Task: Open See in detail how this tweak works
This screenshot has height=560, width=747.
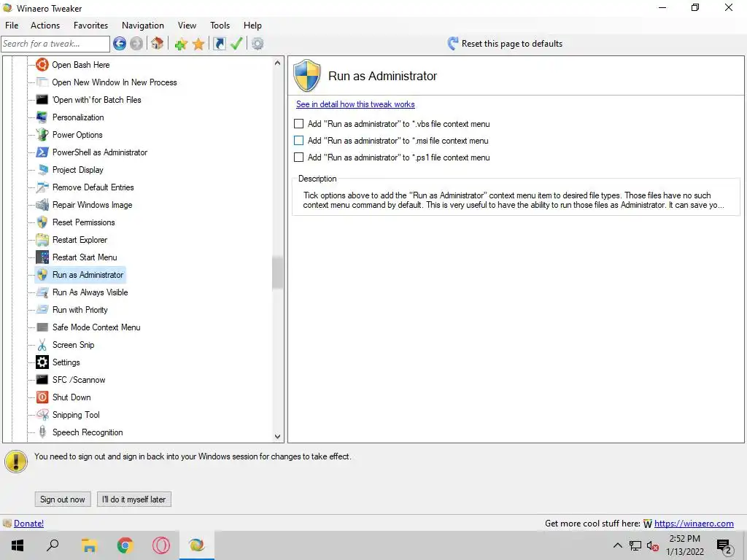Action: point(355,104)
